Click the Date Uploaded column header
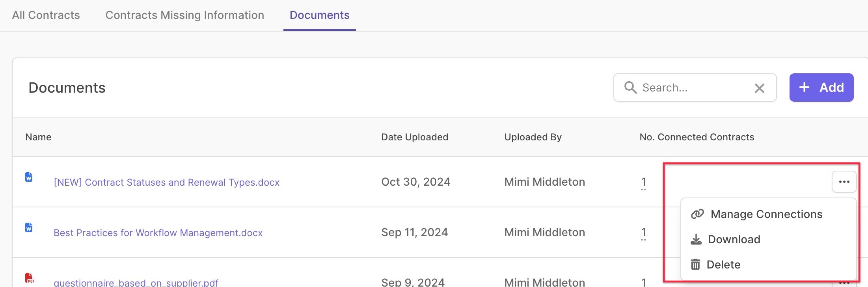Screen dimensions: 868x287 (x=415, y=137)
